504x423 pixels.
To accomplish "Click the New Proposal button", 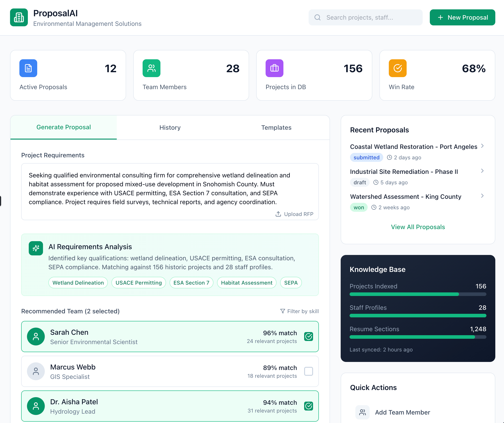I will click(462, 18).
